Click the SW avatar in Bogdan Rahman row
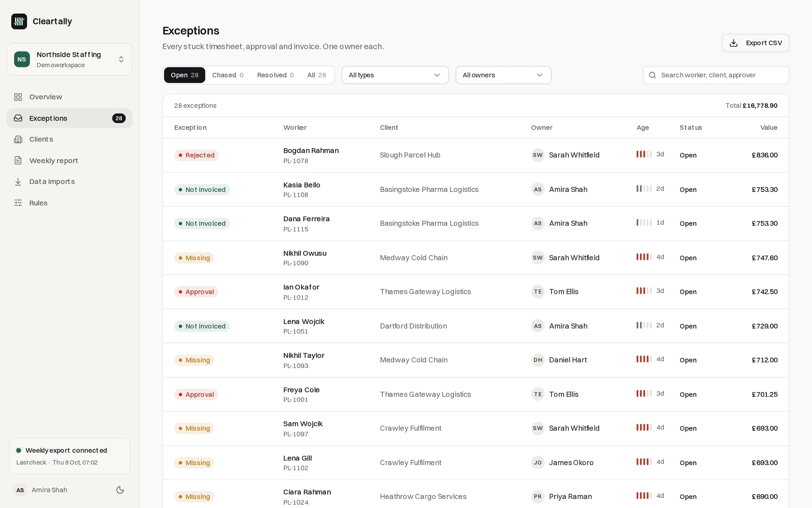Screen dimensions: 812x508 pos(538,155)
